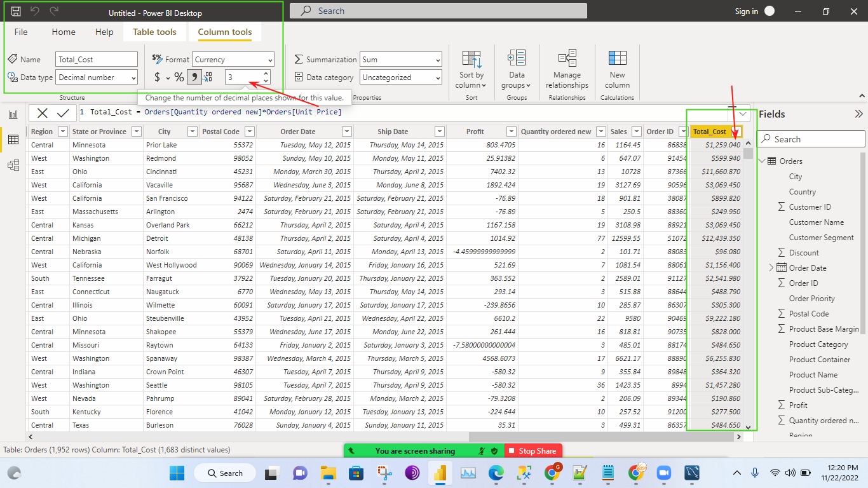
Task: Click the decimal places number field
Action: point(243,77)
